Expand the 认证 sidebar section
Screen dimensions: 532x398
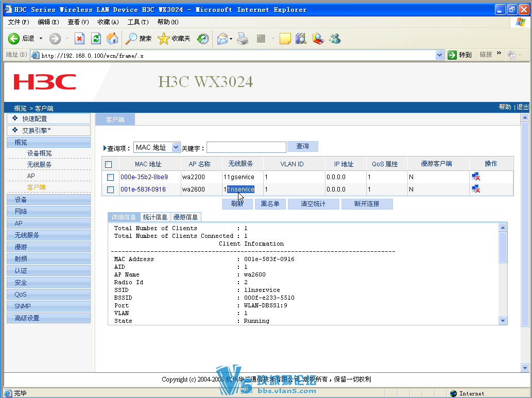point(48,271)
